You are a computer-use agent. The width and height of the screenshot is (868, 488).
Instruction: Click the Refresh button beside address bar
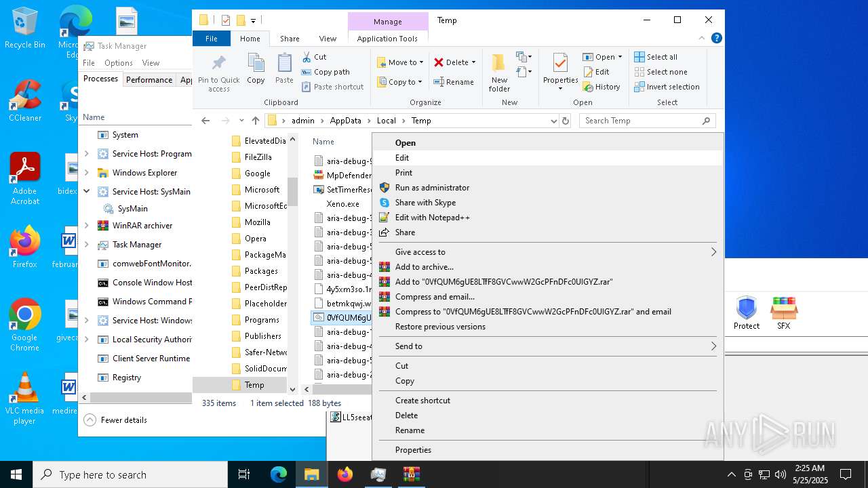[x=566, y=121]
